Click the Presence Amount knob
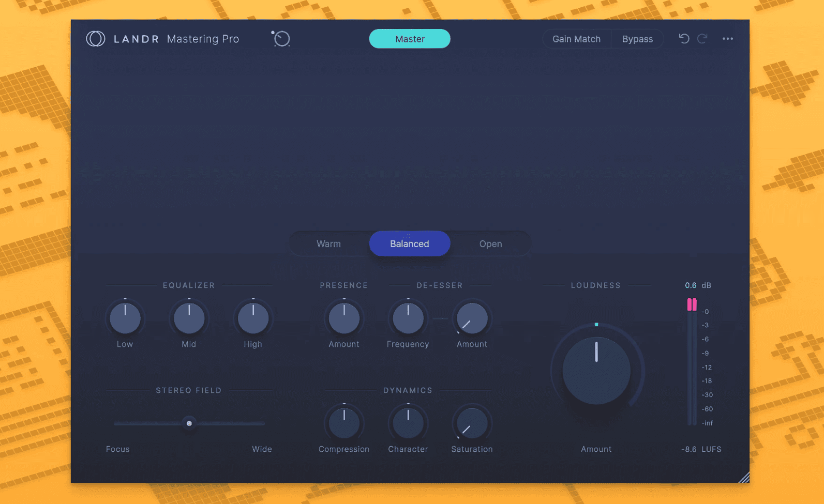824x504 pixels. point(344,318)
